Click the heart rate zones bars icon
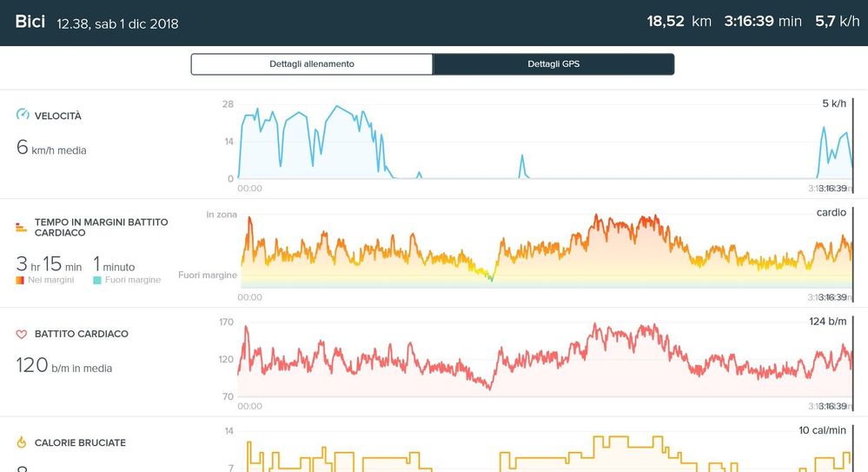868x472 pixels. pos(22,228)
